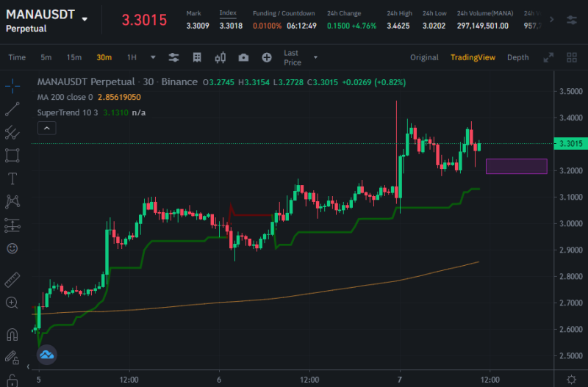This screenshot has width=588, height=387.
Task: Open trading preferences sliders icon in header
Action: [x=572, y=20]
